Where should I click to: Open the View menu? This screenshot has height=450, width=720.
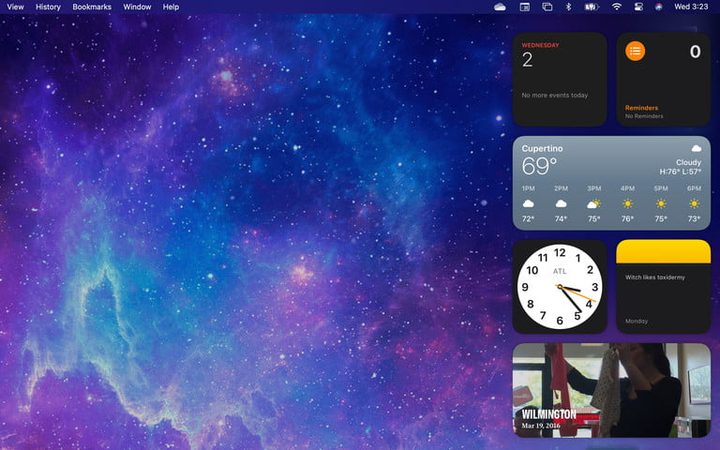tap(15, 7)
